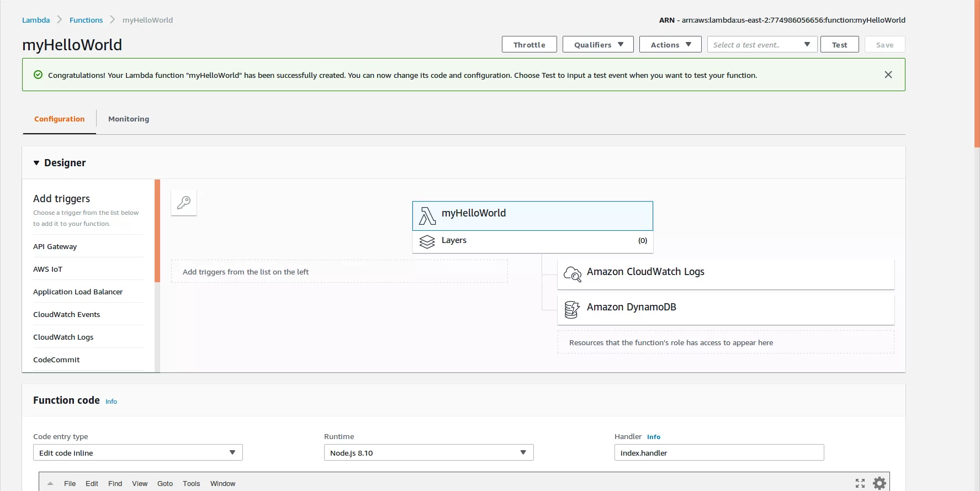Click the key permissions icon in Designer
980x491 pixels.
[x=184, y=203]
